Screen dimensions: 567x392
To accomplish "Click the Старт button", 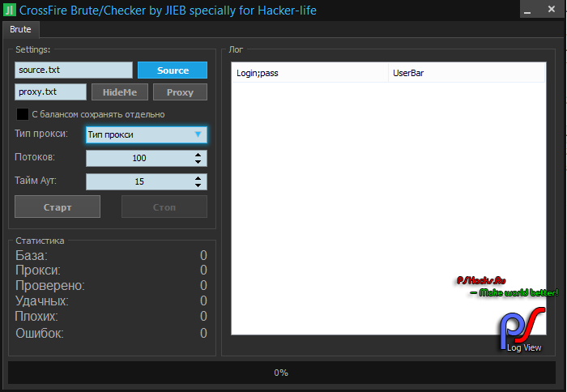I will [x=58, y=207].
